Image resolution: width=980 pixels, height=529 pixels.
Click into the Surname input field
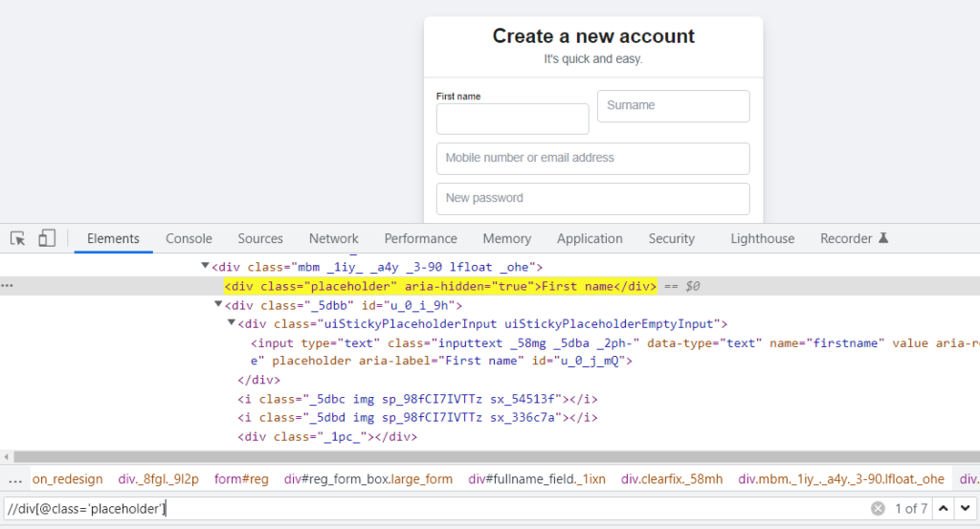(x=673, y=106)
